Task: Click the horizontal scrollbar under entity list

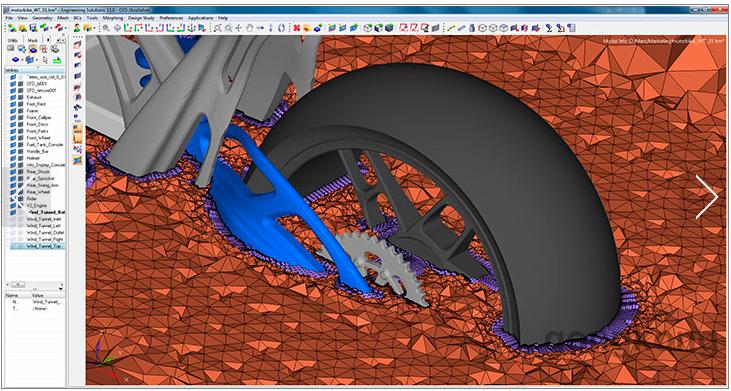Action: pos(35,284)
